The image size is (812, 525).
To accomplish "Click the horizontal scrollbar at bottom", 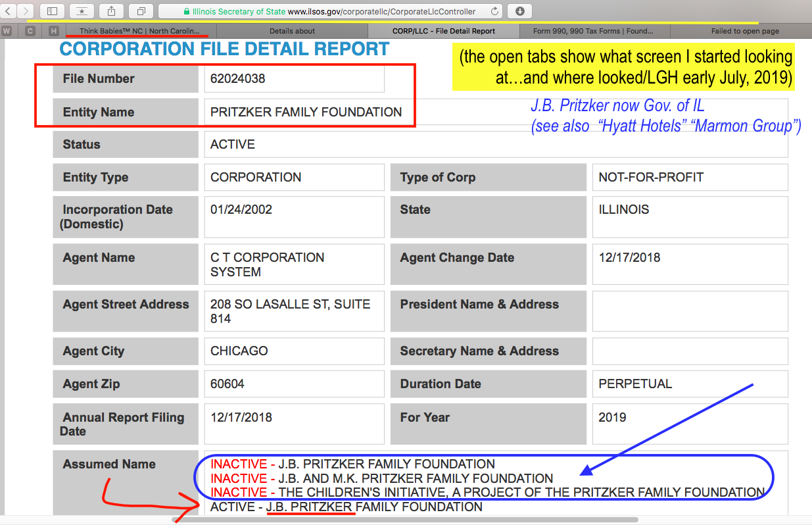I will pos(404,520).
